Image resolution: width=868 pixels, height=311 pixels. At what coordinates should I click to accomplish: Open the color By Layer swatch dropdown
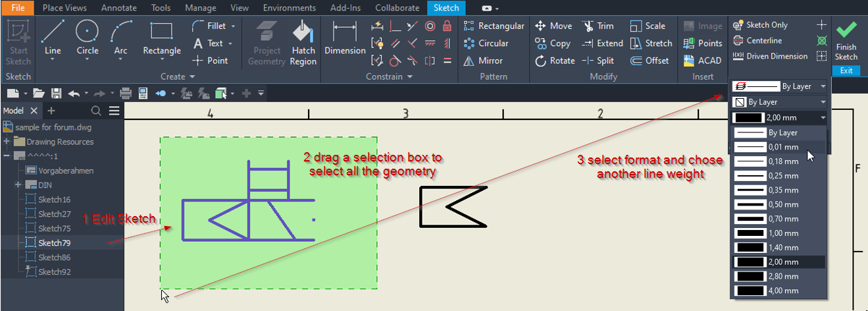point(779,102)
